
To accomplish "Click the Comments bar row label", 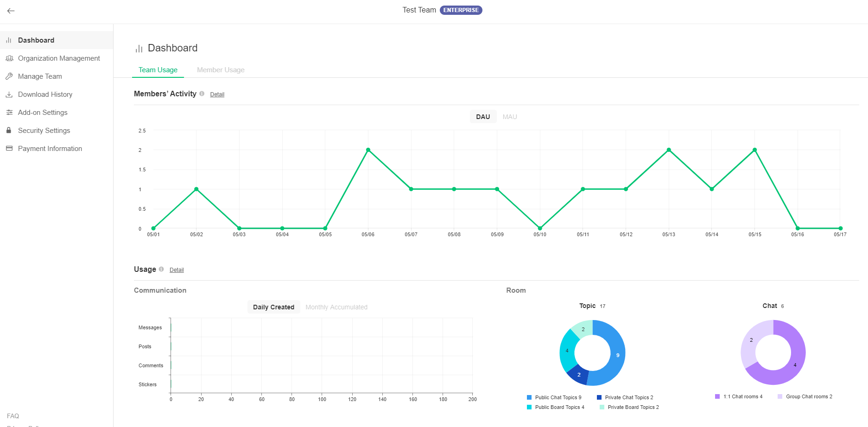I will (x=151, y=365).
